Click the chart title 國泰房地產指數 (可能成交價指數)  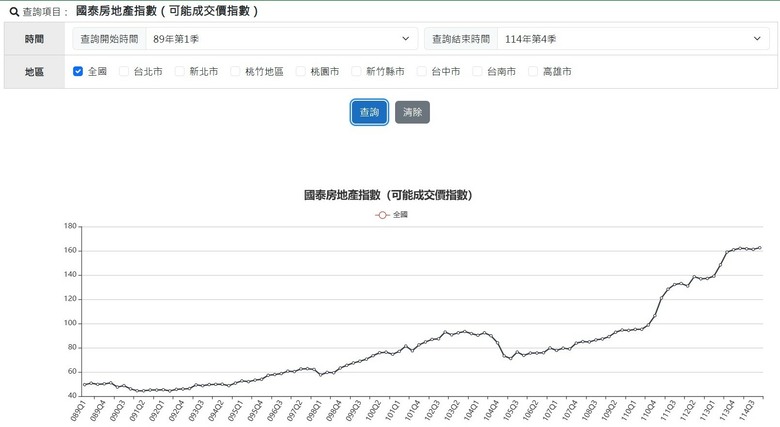coord(388,195)
